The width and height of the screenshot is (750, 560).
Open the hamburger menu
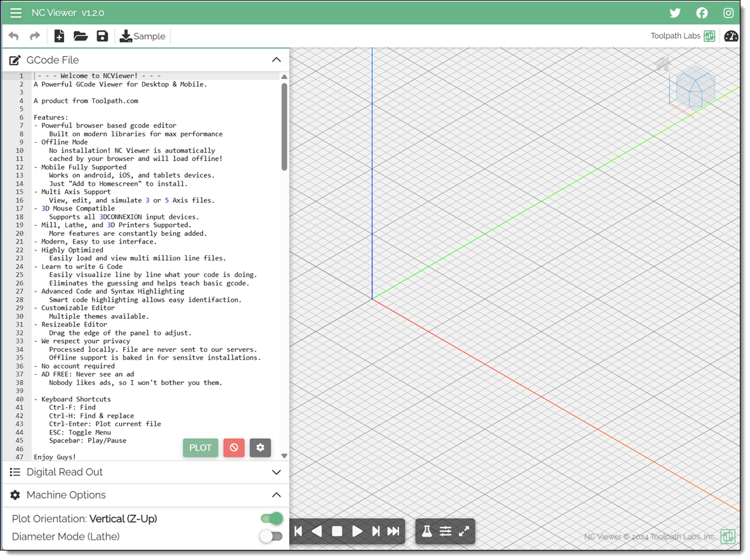[x=16, y=13]
